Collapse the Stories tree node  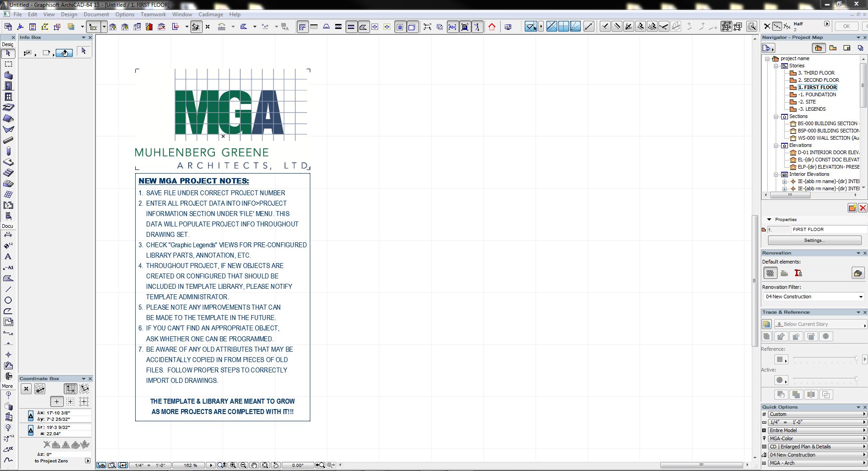point(776,66)
